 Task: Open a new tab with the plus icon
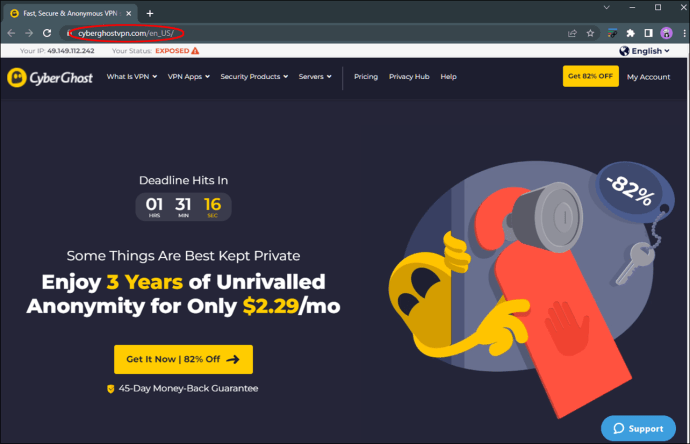point(150,13)
